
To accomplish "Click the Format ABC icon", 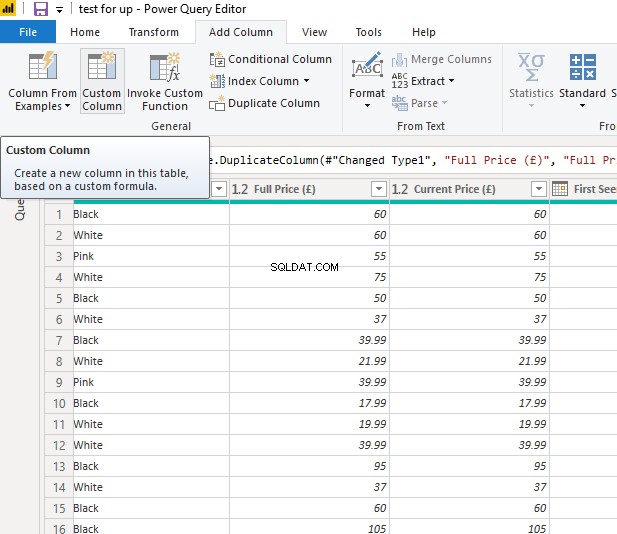I will tap(368, 66).
